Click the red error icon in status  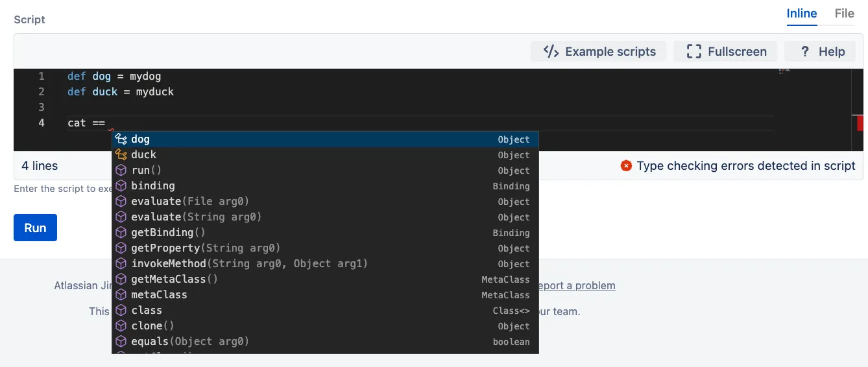click(x=626, y=166)
